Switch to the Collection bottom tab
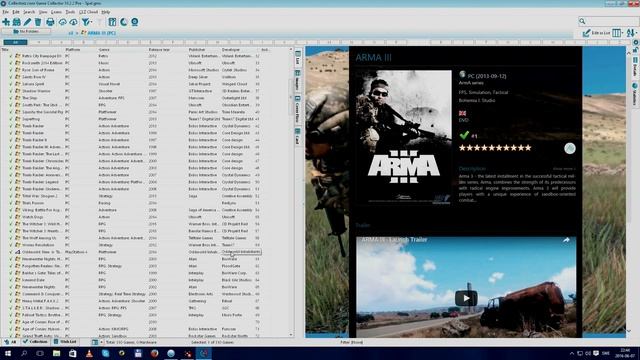The height and width of the screenshot is (360, 640). (35, 342)
